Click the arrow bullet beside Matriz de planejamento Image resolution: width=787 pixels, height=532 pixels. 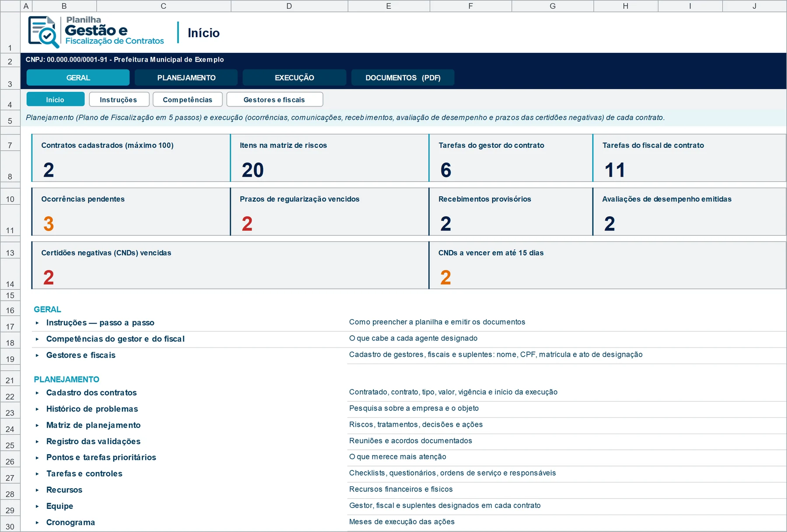(x=37, y=425)
